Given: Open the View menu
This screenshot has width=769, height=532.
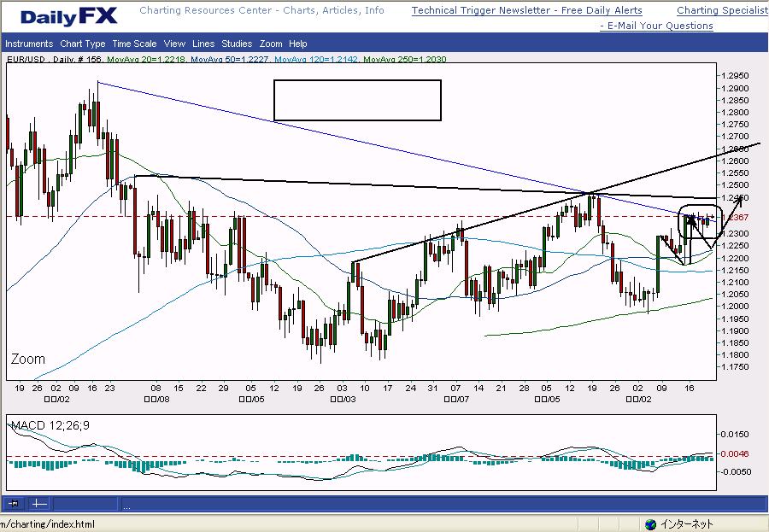Looking at the screenshot, I should pos(174,44).
